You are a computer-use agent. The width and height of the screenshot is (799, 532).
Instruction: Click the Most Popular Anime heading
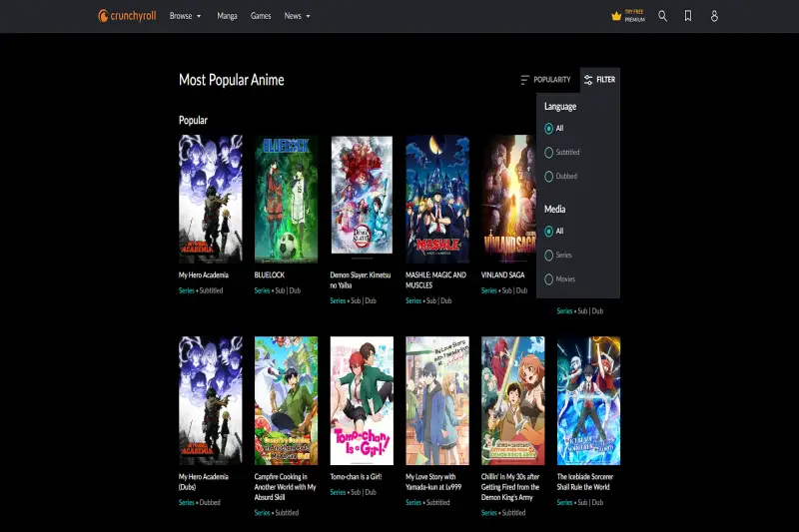(x=232, y=80)
